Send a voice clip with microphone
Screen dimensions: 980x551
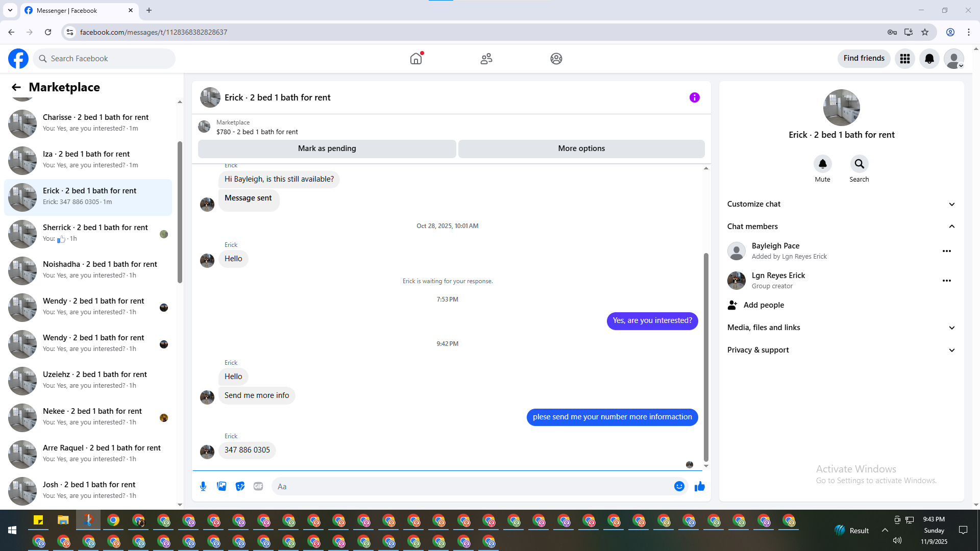pyautogui.click(x=203, y=486)
